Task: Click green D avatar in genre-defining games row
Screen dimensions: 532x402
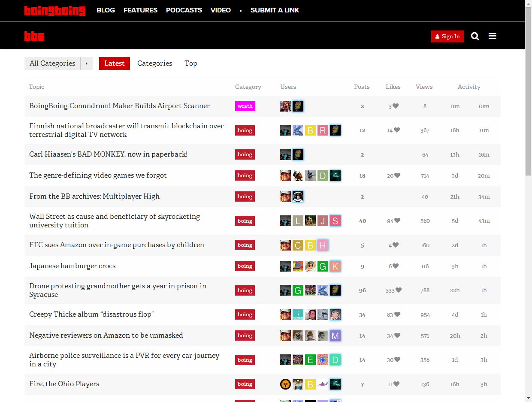Action: [x=323, y=175]
